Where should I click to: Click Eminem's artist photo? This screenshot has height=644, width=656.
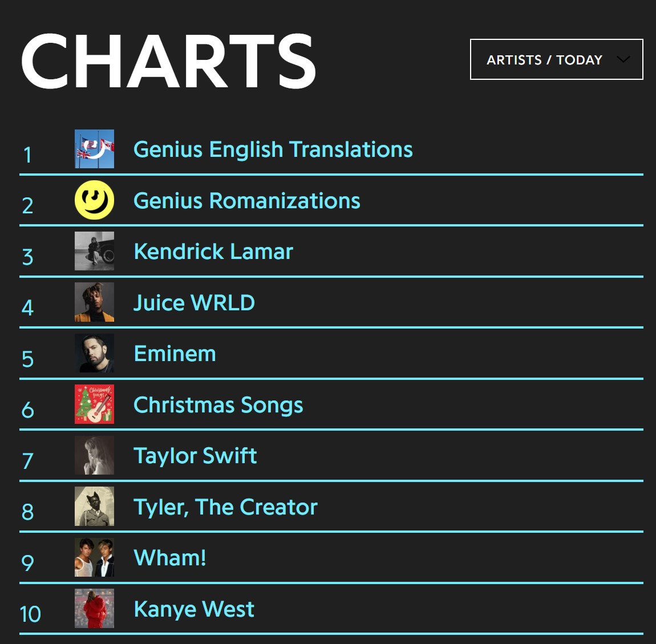[x=94, y=353]
